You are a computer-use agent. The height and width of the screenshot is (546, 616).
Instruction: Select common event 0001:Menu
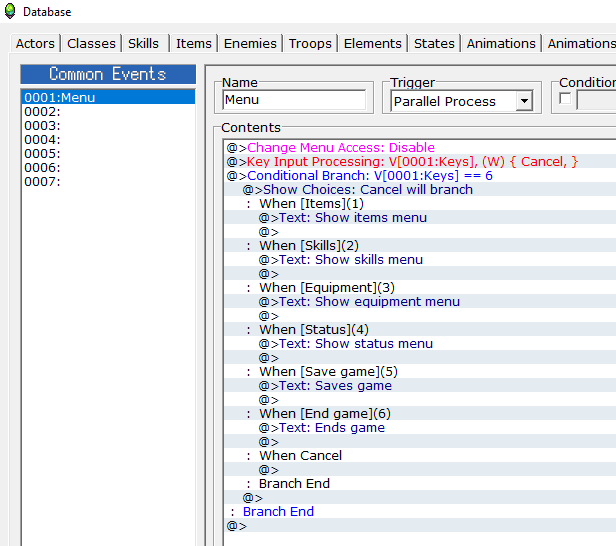tap(108, 97)
